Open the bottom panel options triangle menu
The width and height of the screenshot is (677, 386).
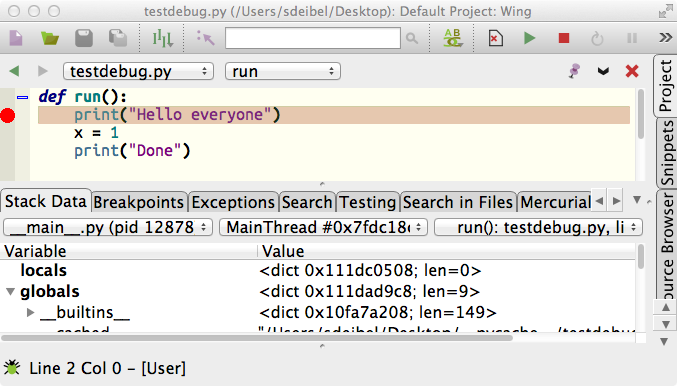tap(637, 200)
